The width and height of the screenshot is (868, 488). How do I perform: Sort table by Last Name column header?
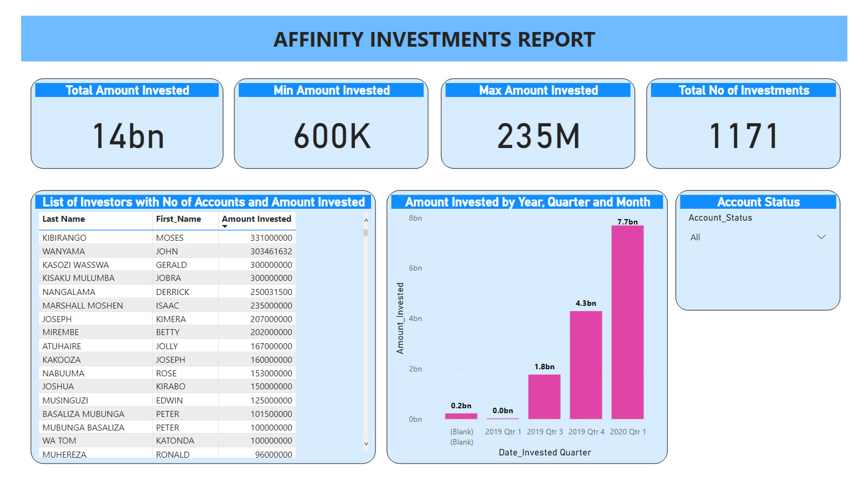(63, 219)
